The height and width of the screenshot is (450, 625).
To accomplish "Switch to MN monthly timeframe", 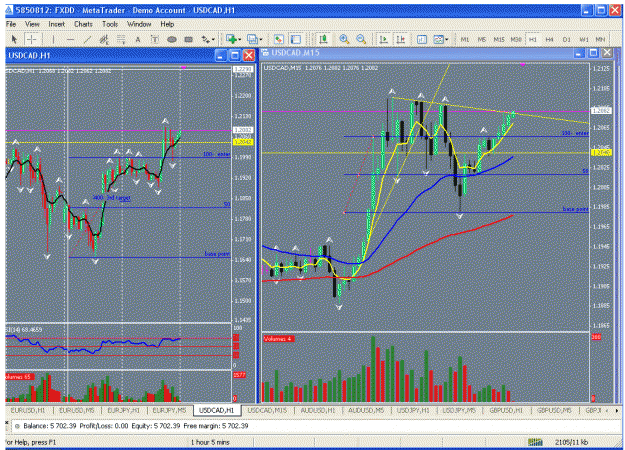I will pyautogui.click(x=600, y=39).
